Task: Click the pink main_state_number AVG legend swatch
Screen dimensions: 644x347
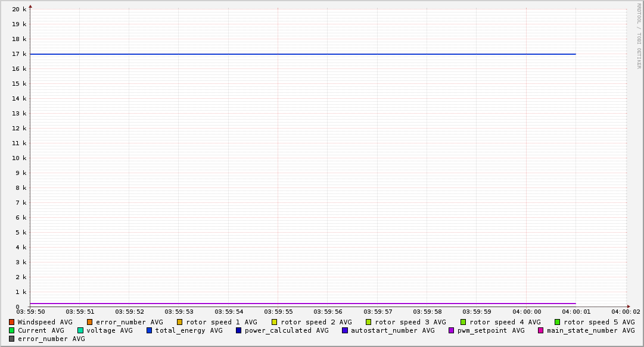Action: (541, 330)
